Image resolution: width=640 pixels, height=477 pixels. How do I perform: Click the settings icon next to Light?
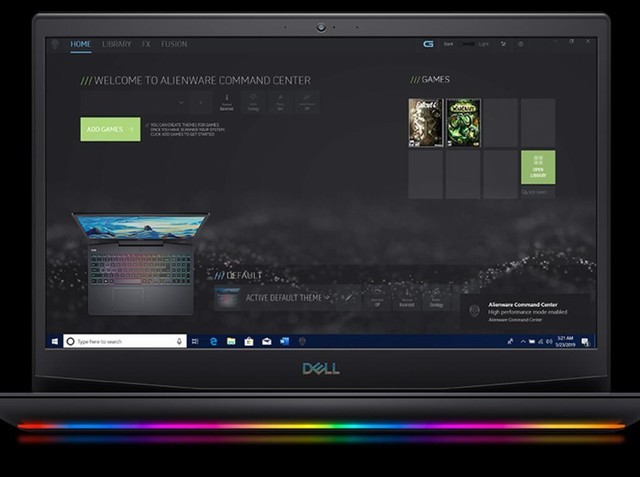(503, 44)
